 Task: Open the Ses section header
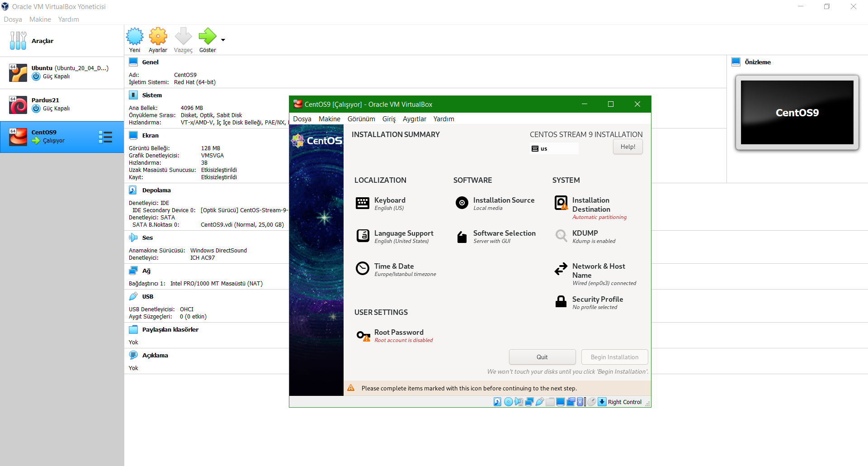pos(147,238)
